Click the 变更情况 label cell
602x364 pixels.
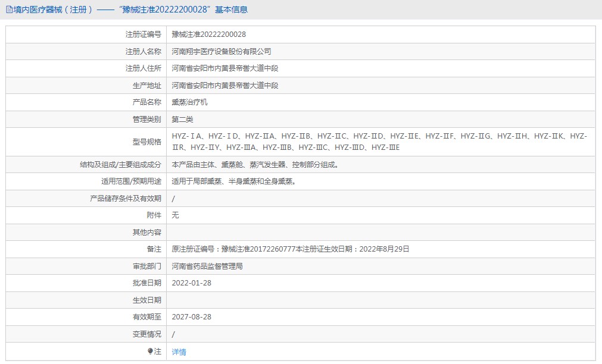point(146,334)
